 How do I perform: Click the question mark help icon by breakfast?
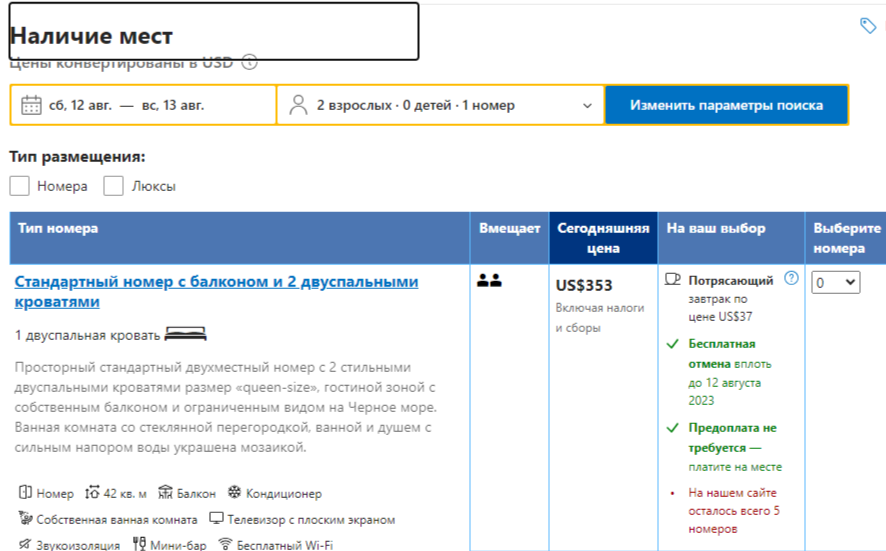[x=791, y=277]
